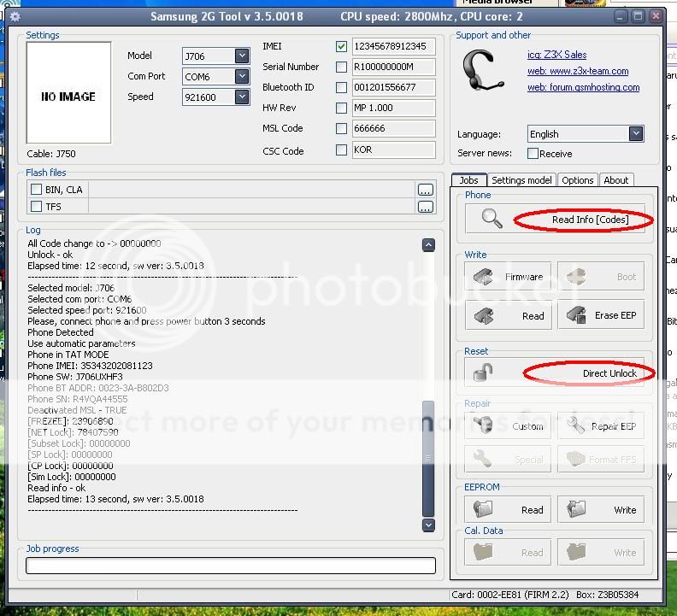Enable Receive server news checkbox
677x616 pixels.
tap(533, 153)
